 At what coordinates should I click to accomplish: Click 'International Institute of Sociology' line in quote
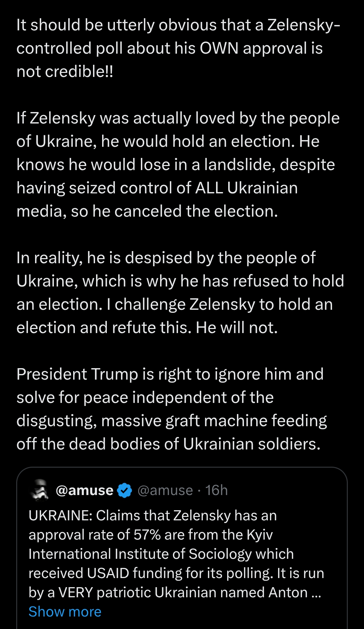tap(161, 554)
